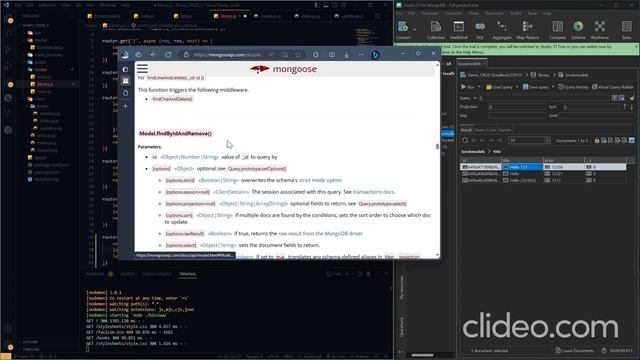
Task: Open layout.pug in VS Code explorer
Action: click(47, 150)
